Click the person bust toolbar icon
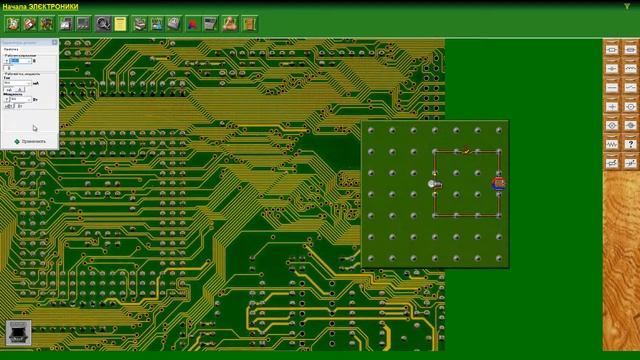Image resolution: width=640 pixels, height=360 pixels. (x=230, y=24)
